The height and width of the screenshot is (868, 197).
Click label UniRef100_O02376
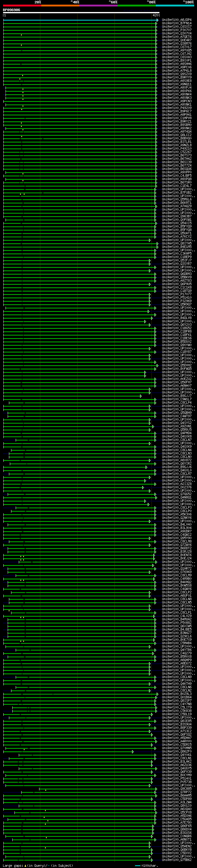177,487
